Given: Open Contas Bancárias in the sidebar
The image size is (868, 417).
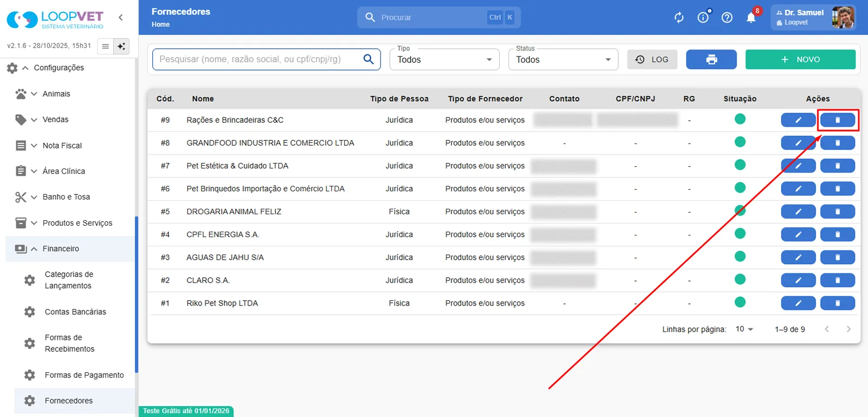Looking at the screenshot, I should tap(75, 312).
